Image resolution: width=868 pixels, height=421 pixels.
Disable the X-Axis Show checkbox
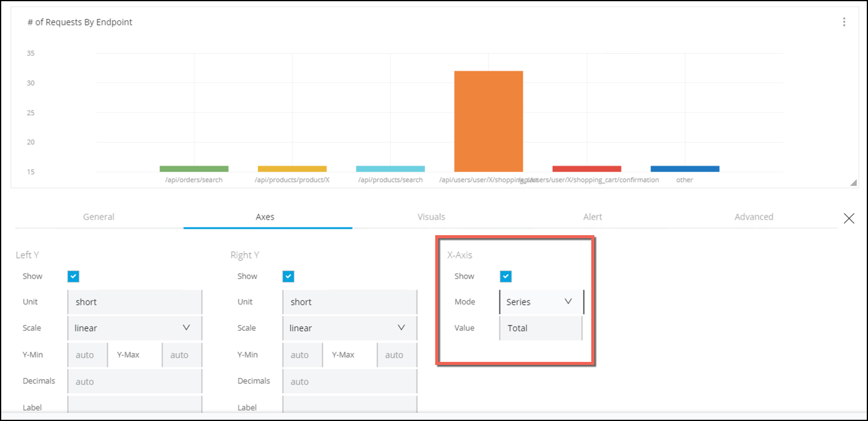click(505, 277)
